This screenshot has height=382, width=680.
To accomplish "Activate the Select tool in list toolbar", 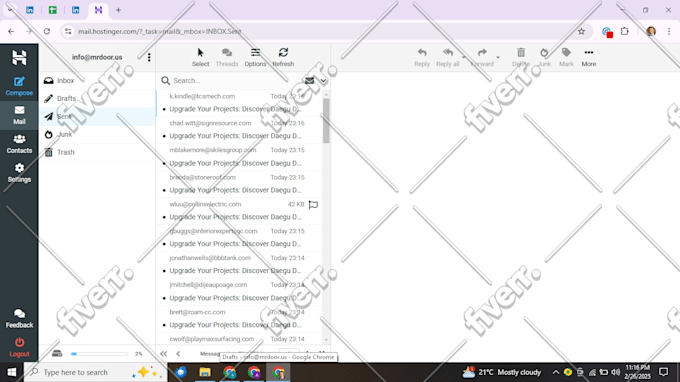I will 200,57.
